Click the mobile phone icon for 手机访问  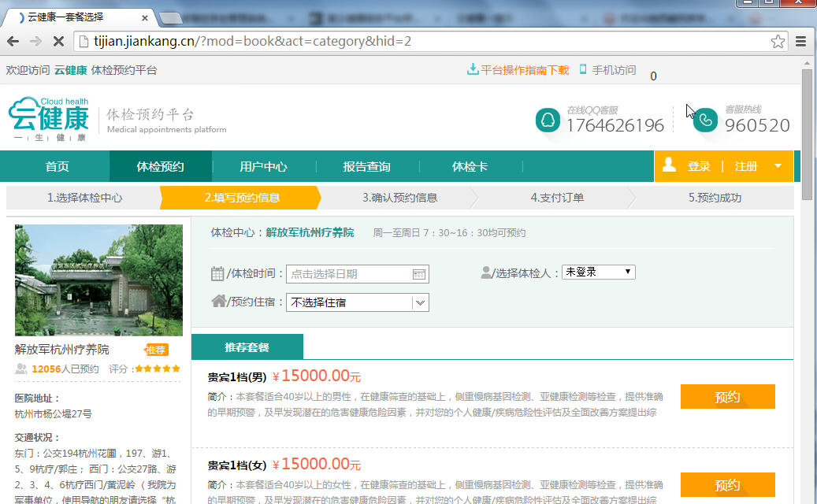pos(583,69)
